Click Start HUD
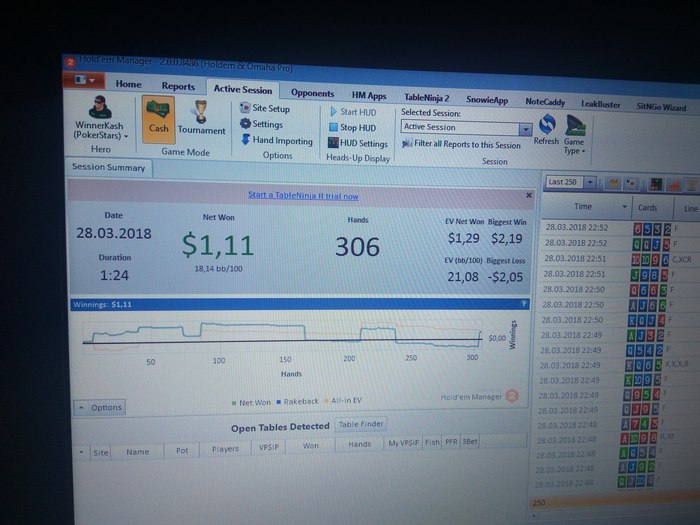Image resolution: width=700 pixels, height=525 pixels. pyautogui.click(x=353, y=112)
